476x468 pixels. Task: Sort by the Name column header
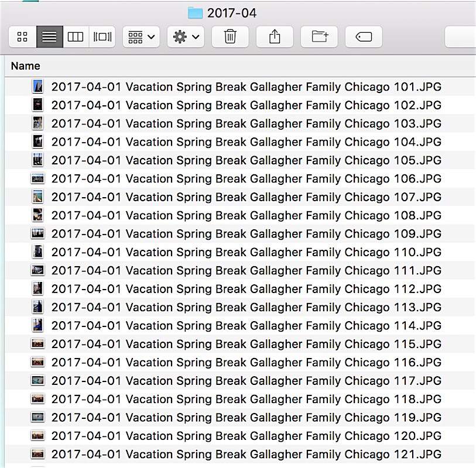pos(26,66)
